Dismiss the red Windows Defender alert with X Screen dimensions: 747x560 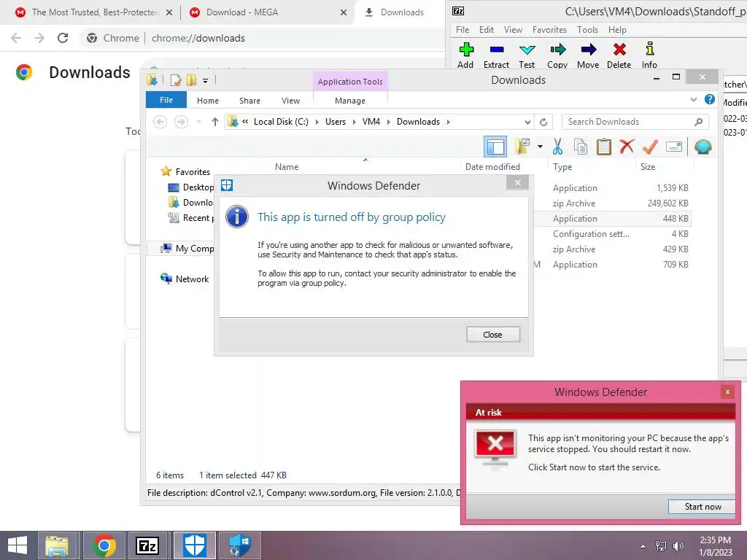point(727,392)
